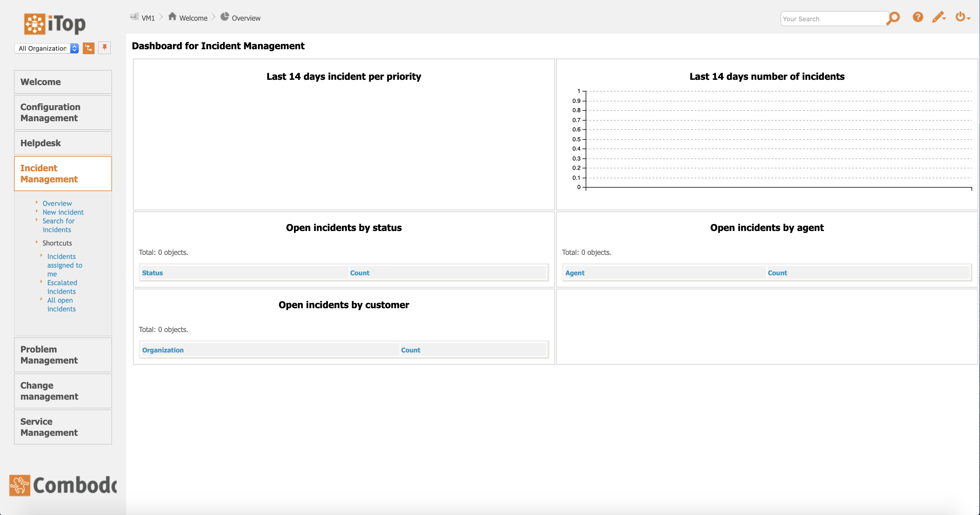Open the help question mark icon
The height and width of the screenshot is (515, 980).
tap(918, 17)
